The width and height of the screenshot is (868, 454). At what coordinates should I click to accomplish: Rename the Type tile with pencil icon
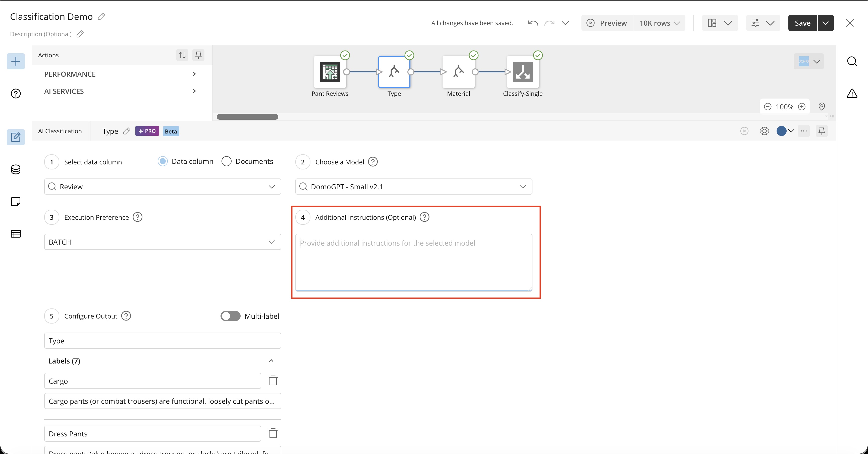point(126,131)
